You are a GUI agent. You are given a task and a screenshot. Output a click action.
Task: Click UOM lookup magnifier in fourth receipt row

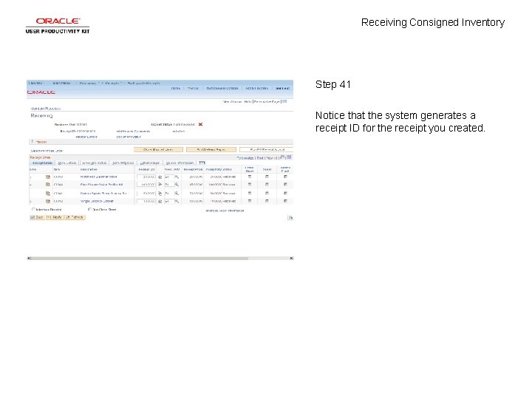click(x=177, y=201)
